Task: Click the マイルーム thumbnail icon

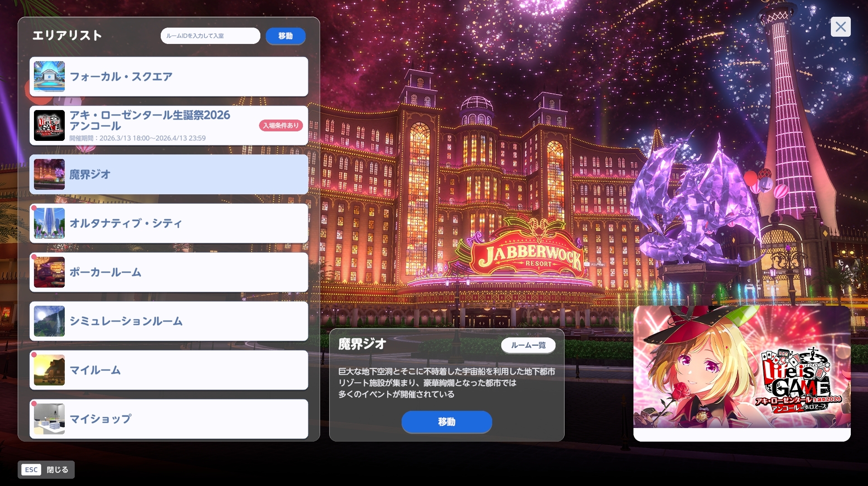Action: (49, 370)
